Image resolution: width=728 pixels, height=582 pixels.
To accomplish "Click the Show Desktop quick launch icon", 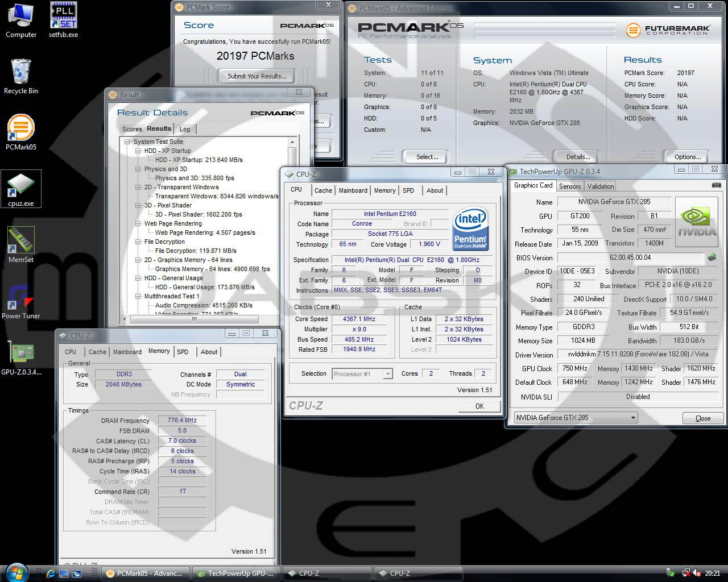I will (64, 573).
